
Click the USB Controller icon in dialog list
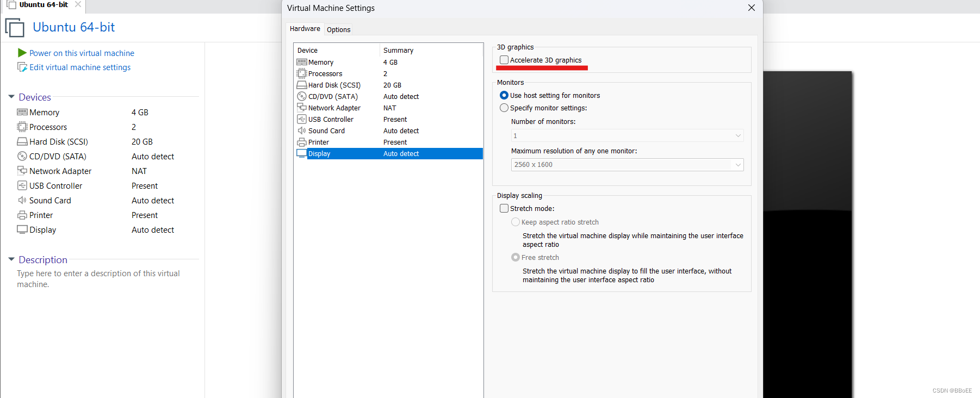click(301, 119)
